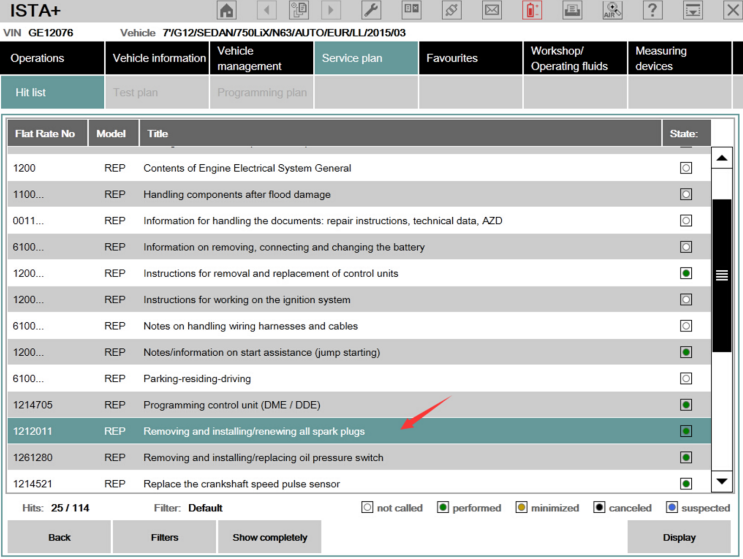Open the question mark help icon

(x=652, y=11)
